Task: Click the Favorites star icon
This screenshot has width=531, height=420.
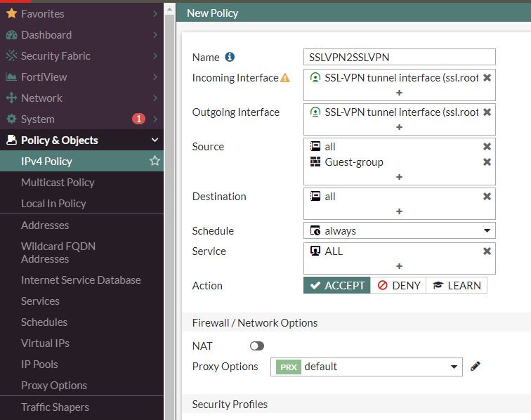Action: [x=11, y=13]
